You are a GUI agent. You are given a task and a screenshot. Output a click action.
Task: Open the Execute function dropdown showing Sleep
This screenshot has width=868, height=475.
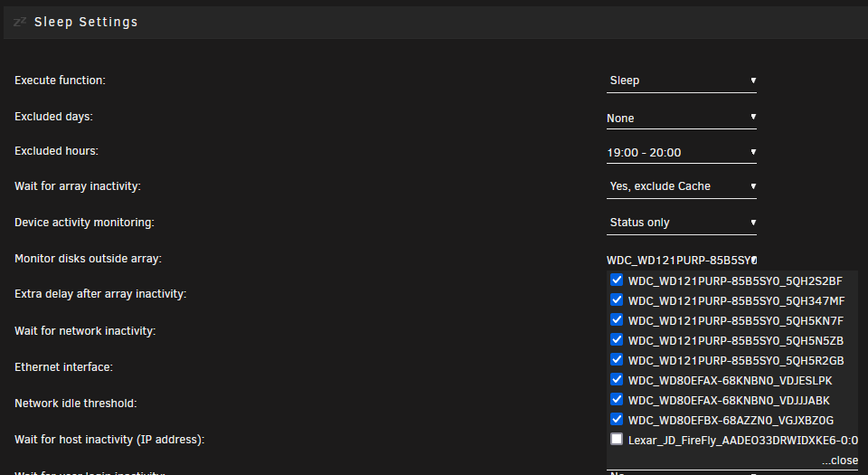point(682,81)
